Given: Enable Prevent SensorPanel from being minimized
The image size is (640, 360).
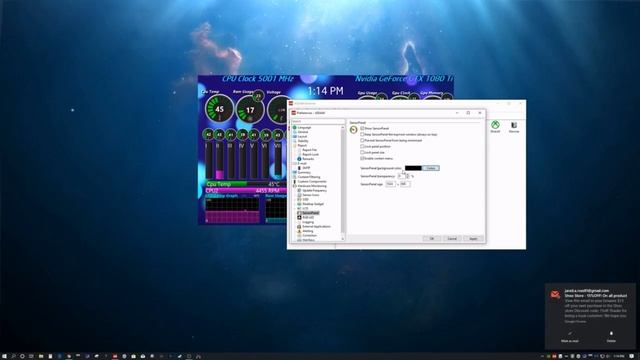Looking at the screenshot, I should [x=362, y=140].
